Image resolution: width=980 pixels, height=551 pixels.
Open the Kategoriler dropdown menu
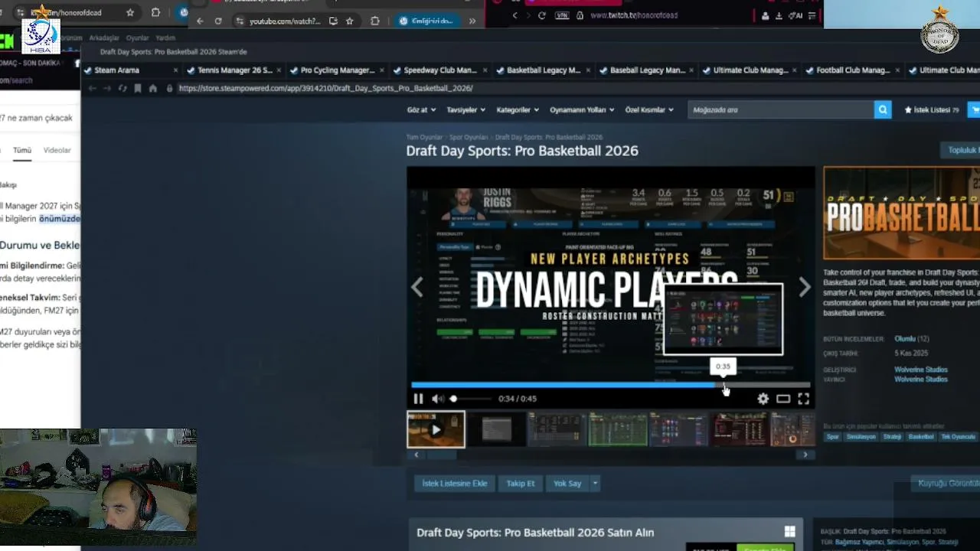point(518,110)
